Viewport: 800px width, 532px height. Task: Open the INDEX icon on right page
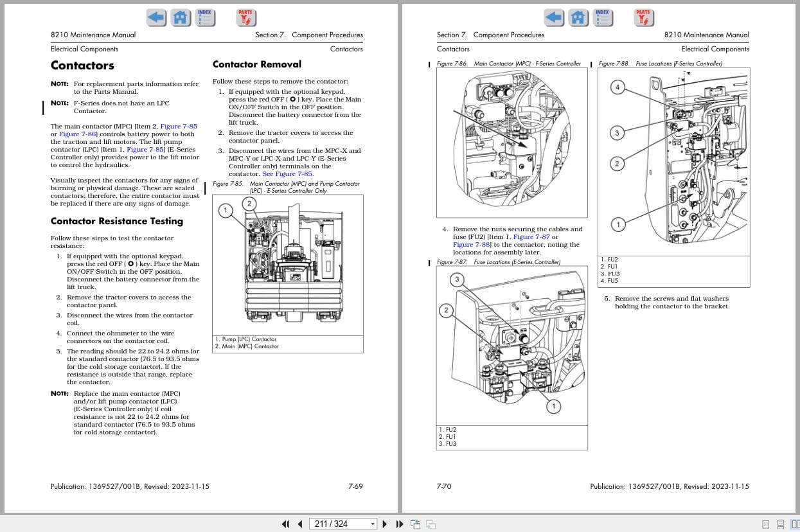(602, 17)
